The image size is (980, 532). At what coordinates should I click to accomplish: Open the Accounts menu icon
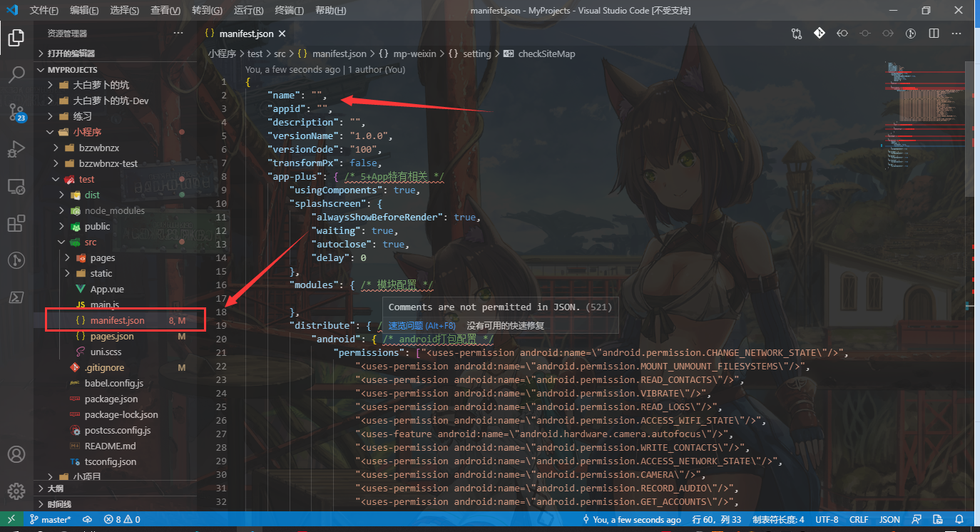pyautogui.click(x=16, y=454)
